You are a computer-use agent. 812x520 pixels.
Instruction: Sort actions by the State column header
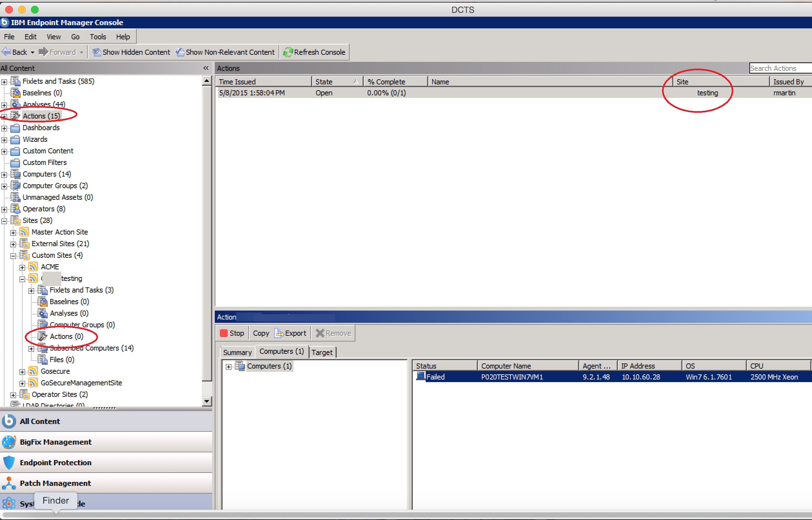[324, 82]
